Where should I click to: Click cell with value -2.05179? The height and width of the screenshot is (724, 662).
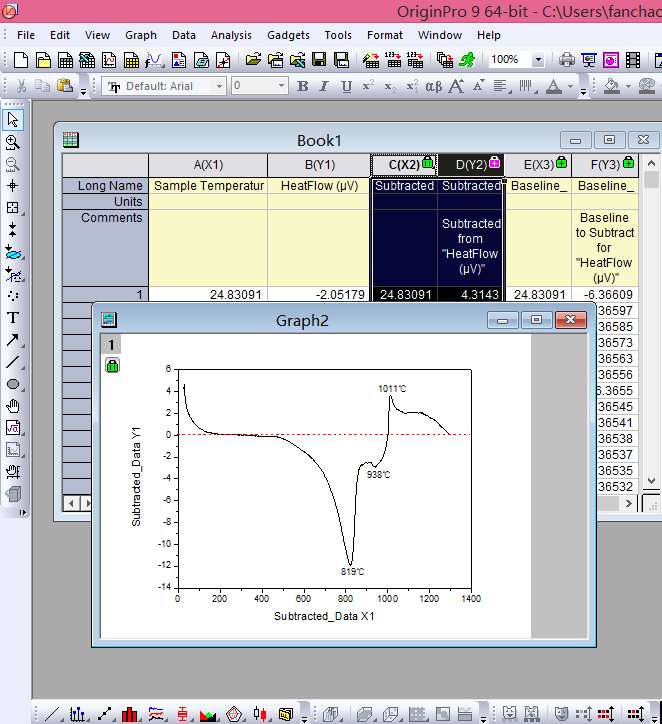(319, 295)
